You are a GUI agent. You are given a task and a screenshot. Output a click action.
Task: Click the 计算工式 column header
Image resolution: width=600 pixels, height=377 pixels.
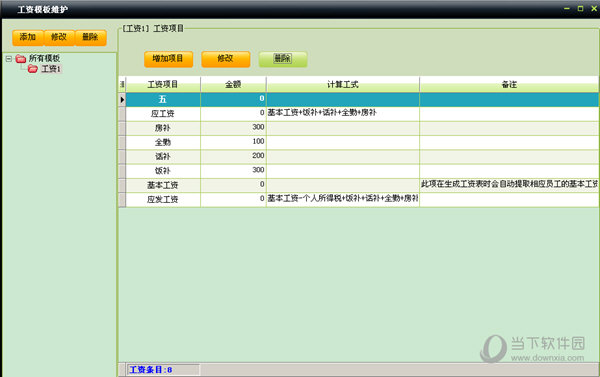343,84
